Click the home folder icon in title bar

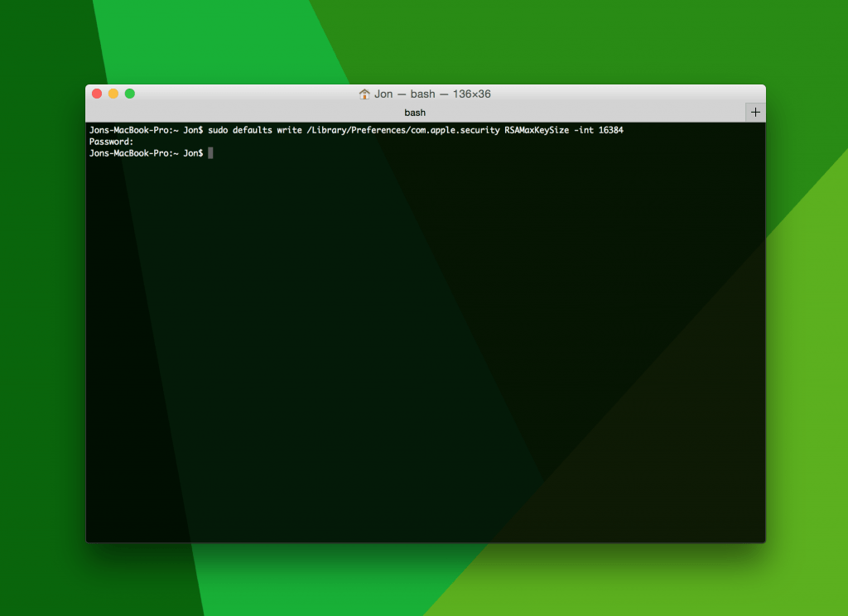click(x=364, y=94)
